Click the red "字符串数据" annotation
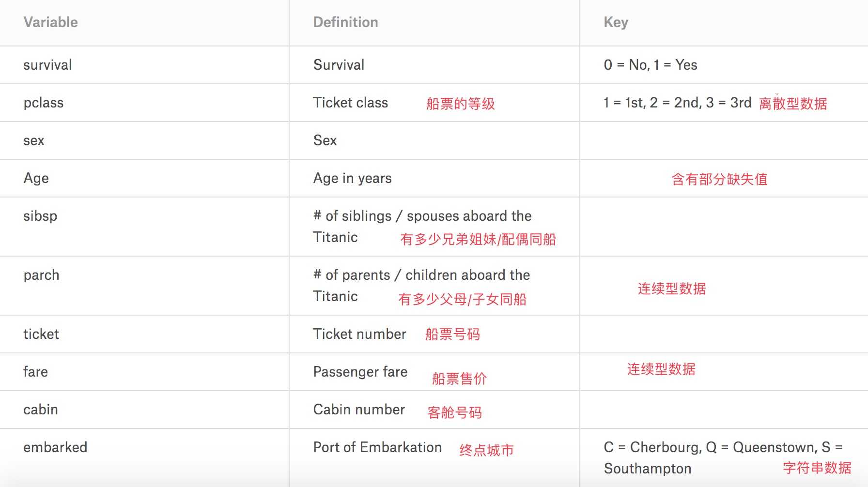 pos(817,468)
